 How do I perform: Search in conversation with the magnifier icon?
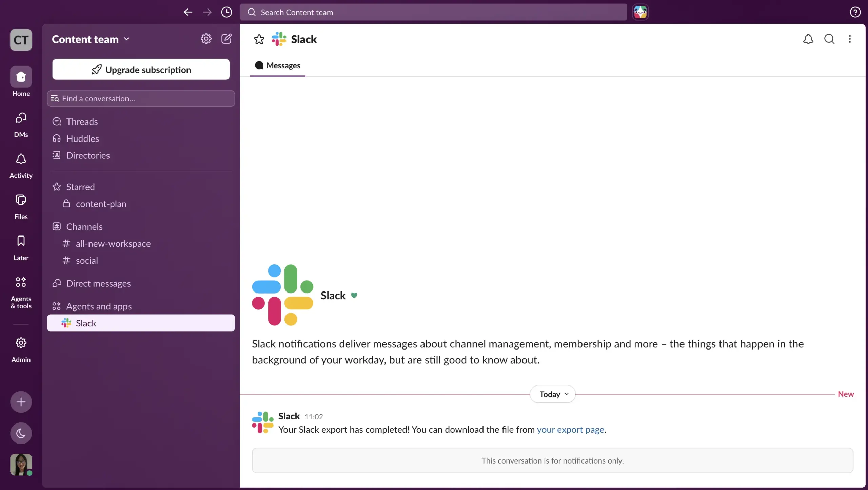point(829,39)
